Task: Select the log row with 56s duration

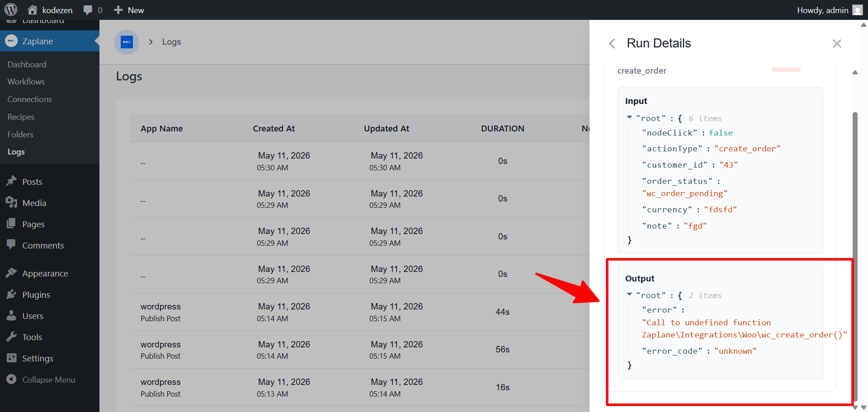Action: (x=360, y=350)
